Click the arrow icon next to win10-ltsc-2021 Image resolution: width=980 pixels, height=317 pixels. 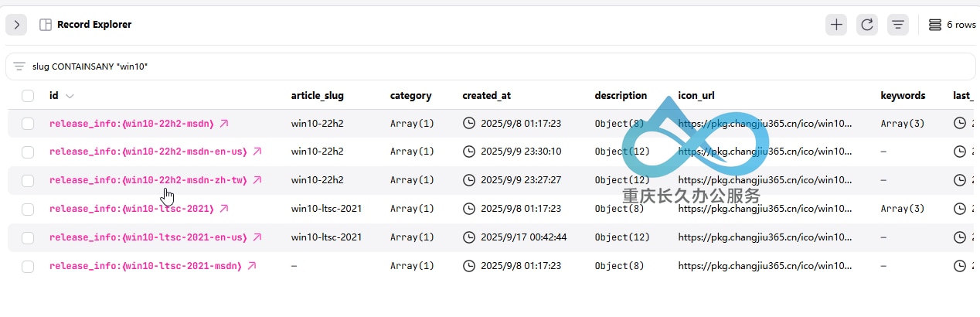pos(224,210)
